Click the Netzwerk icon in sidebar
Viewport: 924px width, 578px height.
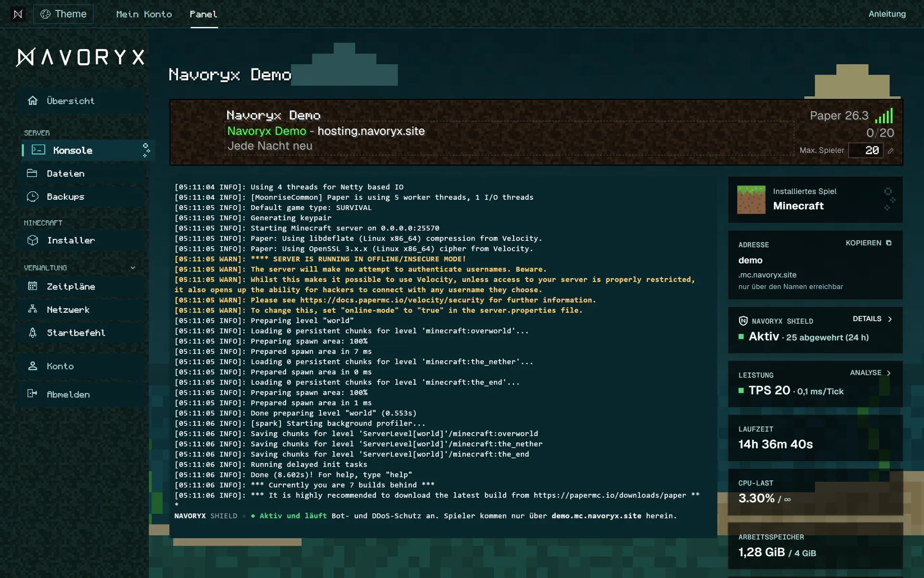click(32, 309)
